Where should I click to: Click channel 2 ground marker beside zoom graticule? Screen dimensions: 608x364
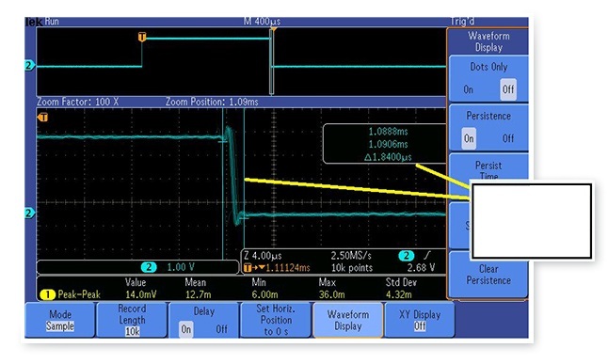coord(29,213)
